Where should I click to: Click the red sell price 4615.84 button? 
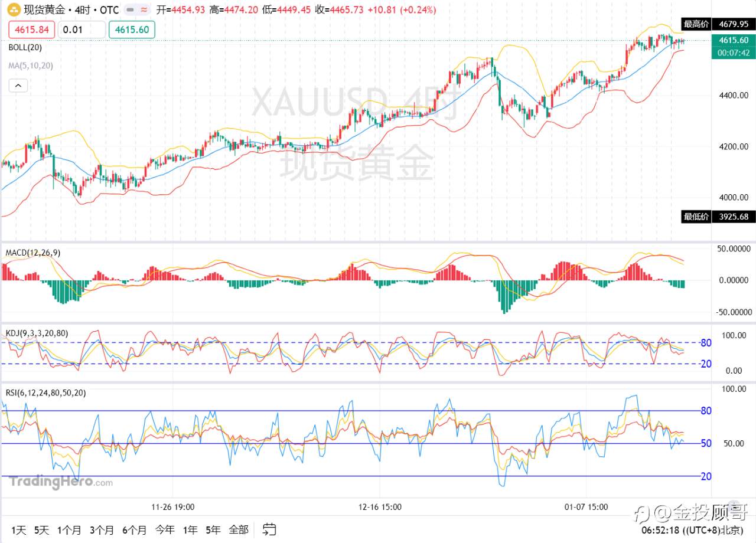32,30
